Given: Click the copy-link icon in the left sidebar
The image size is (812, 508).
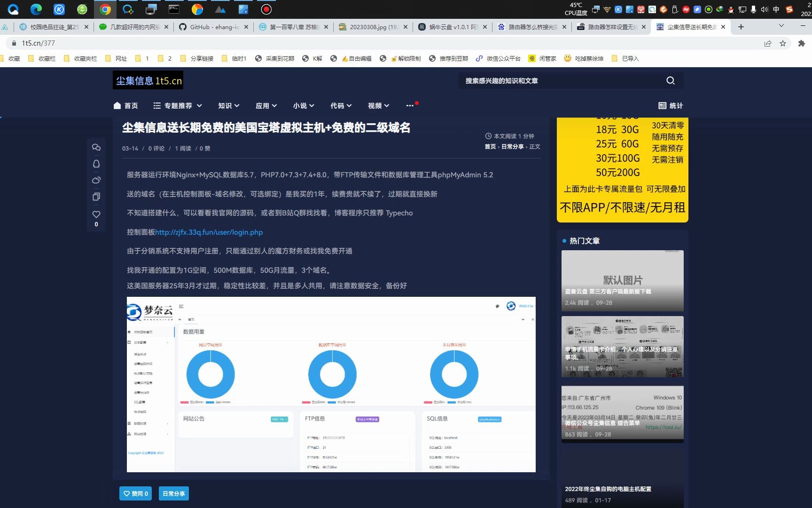Looking at the screenshot, I should click(x=96, y=197).
